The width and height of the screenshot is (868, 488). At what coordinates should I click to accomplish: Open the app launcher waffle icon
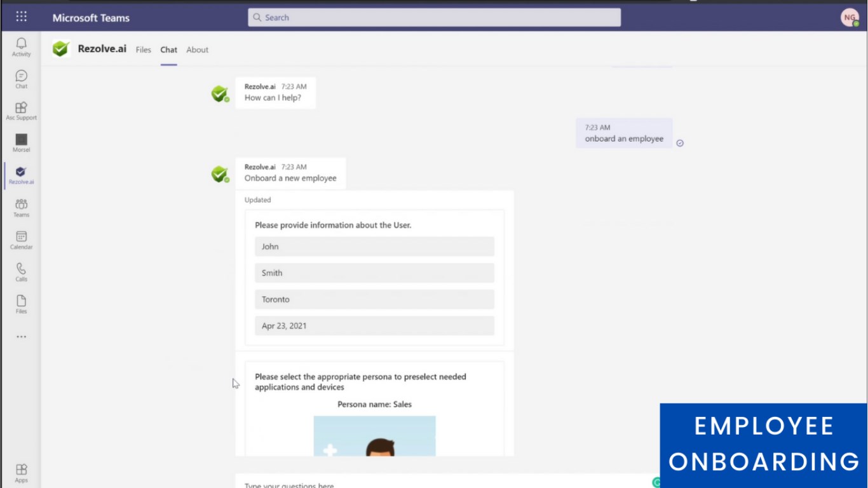click(x=21, y=17)
